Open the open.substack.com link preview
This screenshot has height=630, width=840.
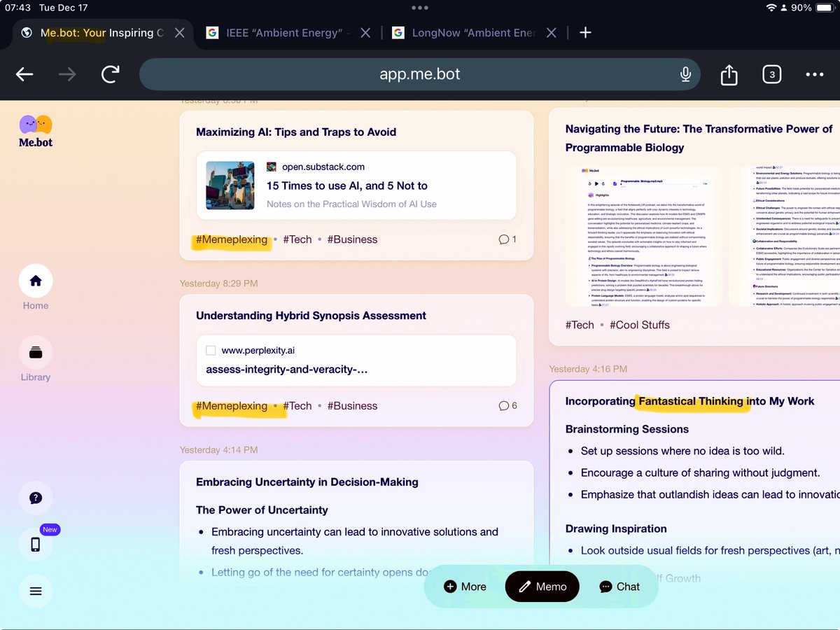click(x=356, y=185)
